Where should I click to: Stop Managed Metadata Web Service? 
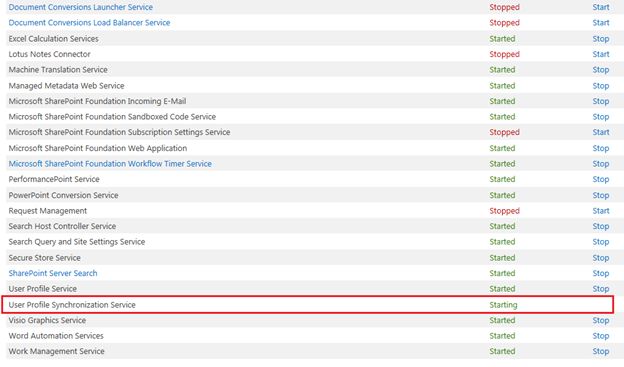click(x=601, y=86)
